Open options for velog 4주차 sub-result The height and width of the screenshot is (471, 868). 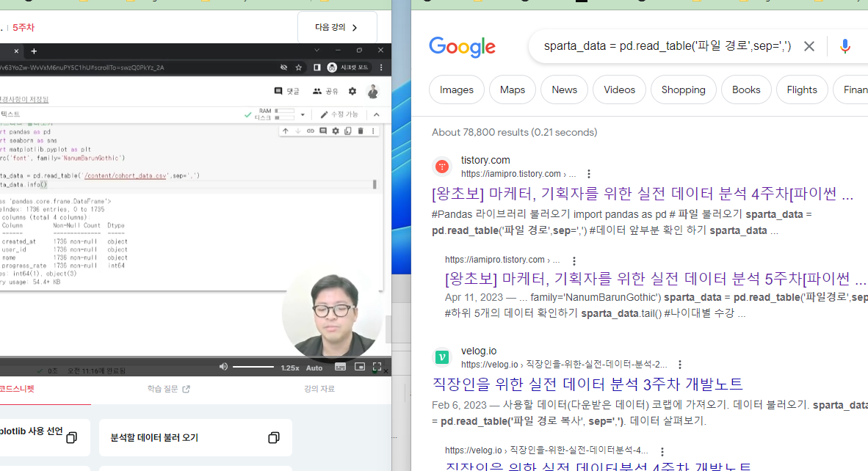coord(662,452)
